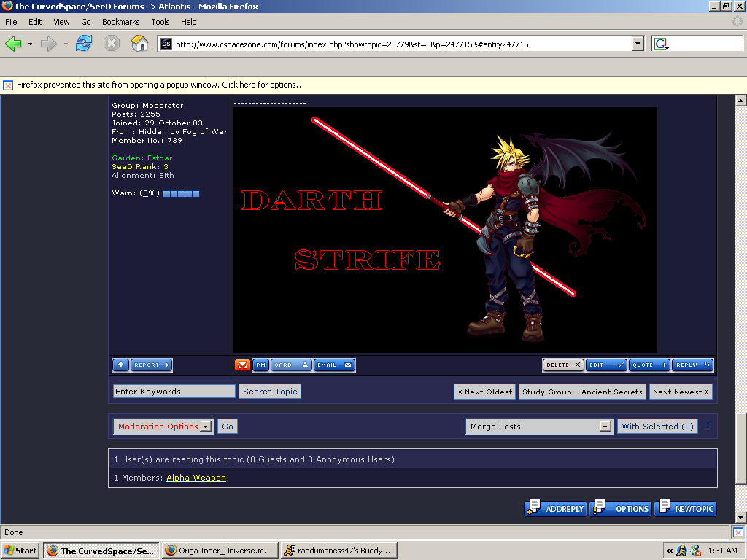
Task: Click the Stop loading icon
Action: [x=112, y=44]
